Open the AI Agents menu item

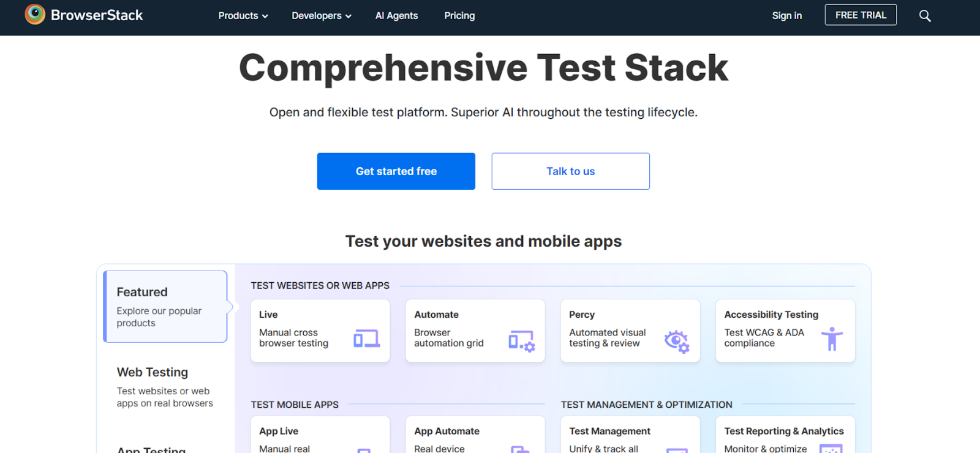tap(396, 16)
